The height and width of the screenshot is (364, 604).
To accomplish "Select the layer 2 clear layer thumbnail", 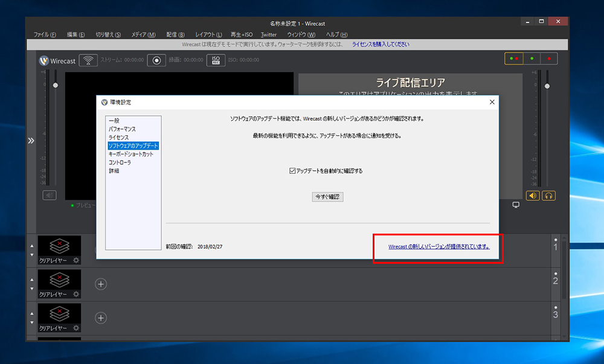I will tap(59, 284).
